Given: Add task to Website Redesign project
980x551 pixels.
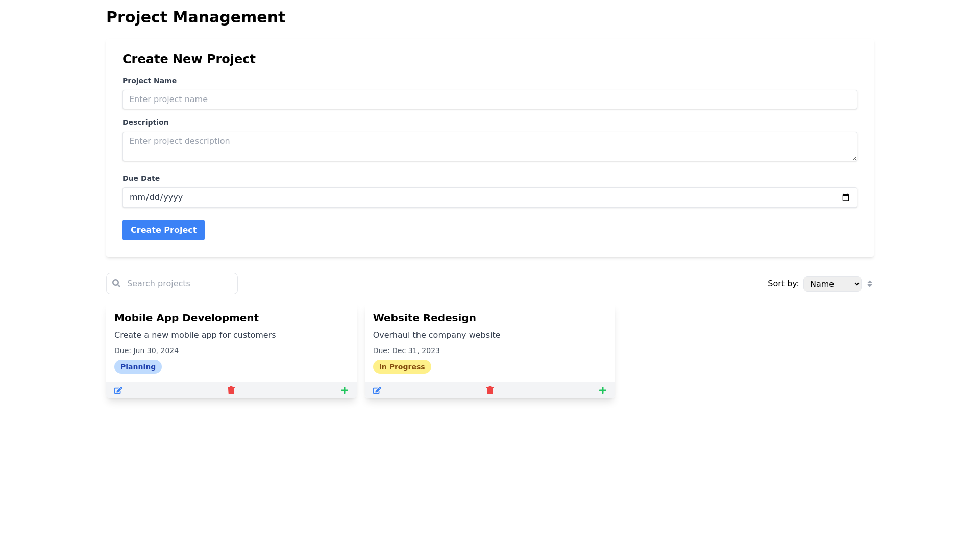Looking at the screenshot, I should 603,390.
